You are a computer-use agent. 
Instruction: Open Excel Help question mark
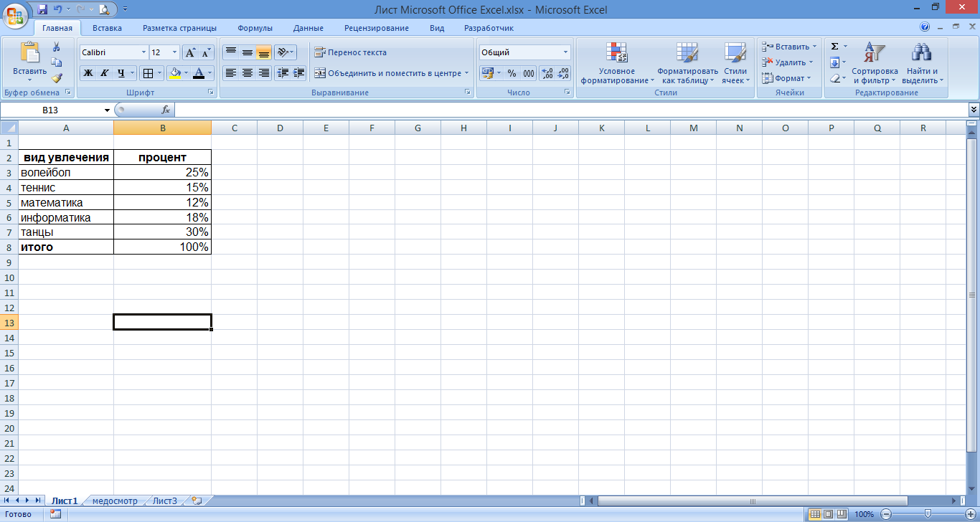click(x=925, y=27)
